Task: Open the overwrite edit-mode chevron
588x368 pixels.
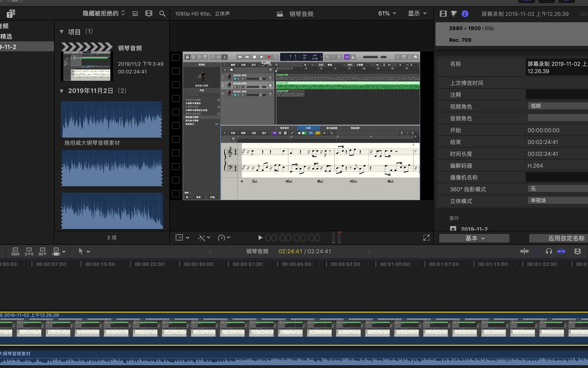Action: (64, 252)
